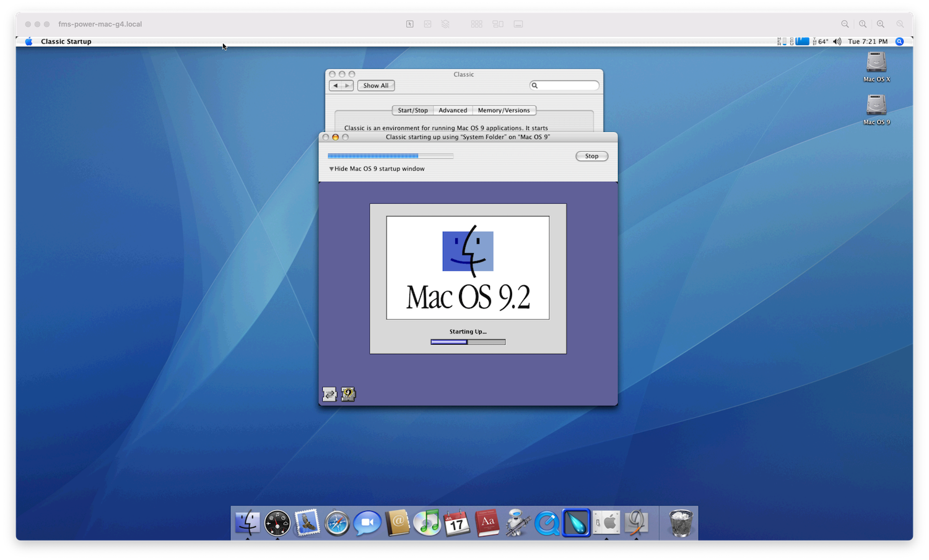
Task: Open the Apple menu
Action: [28, 41]
